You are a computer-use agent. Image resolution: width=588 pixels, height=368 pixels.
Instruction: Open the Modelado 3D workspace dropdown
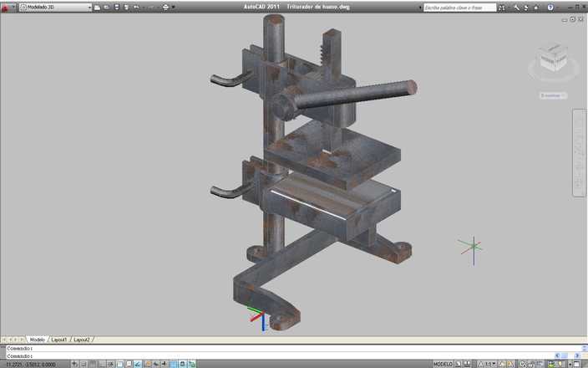55,8
